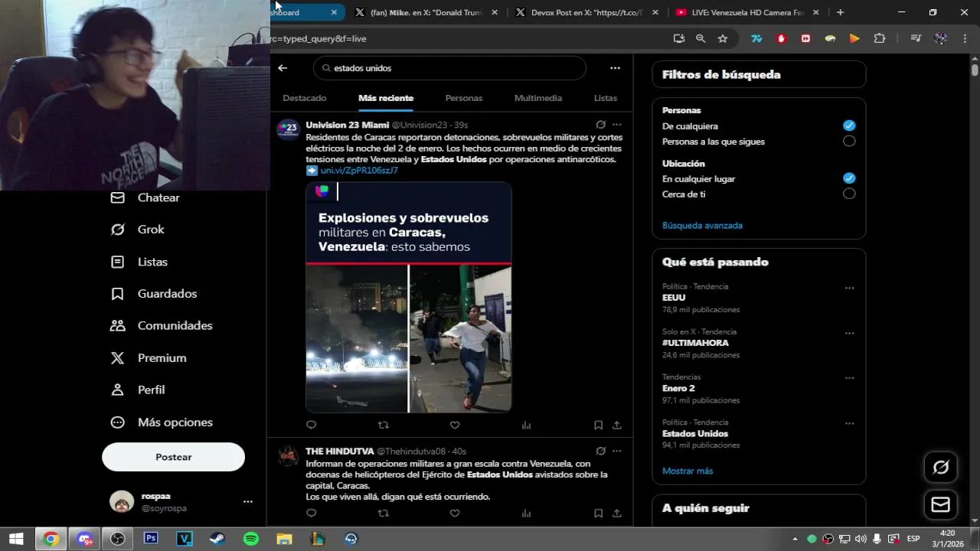Share THE HINDUTVA post
The width and height of the screenshot is (980, 551).
617,514
